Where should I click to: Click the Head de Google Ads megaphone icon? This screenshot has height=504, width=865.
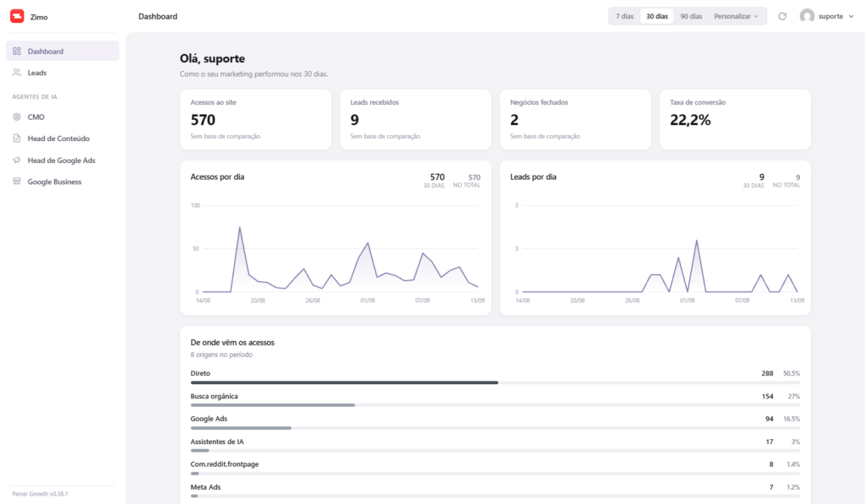tap(17, 160)
